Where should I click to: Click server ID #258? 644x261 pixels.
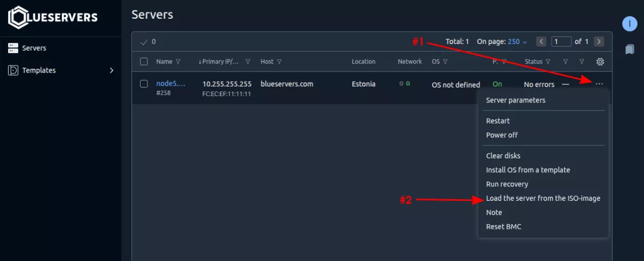tap(164, 93)
